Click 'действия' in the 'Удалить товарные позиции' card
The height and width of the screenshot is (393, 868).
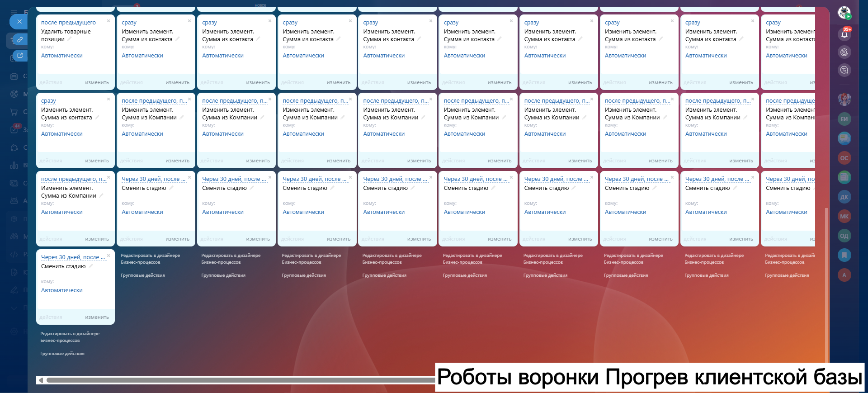click(x=51, y=83)
